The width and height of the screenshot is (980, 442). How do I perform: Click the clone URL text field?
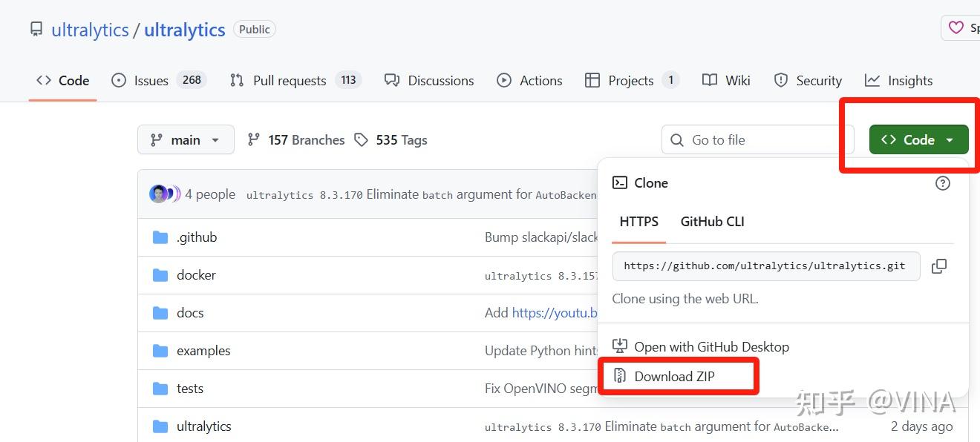(x=765, y=265)
